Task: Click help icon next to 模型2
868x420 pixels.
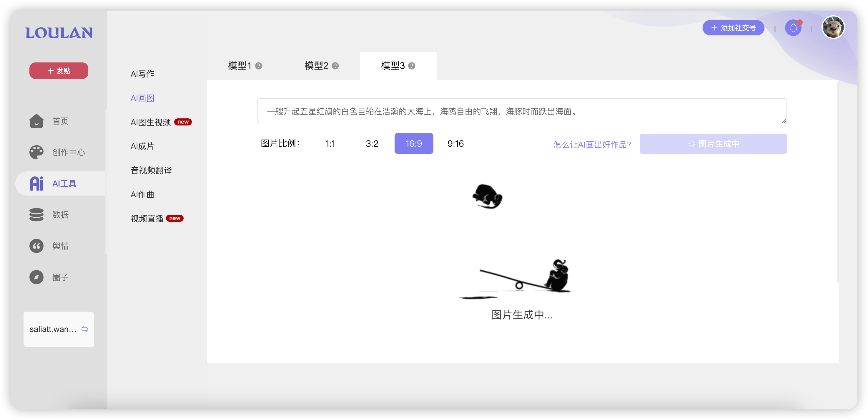Action: click(335, 66)
